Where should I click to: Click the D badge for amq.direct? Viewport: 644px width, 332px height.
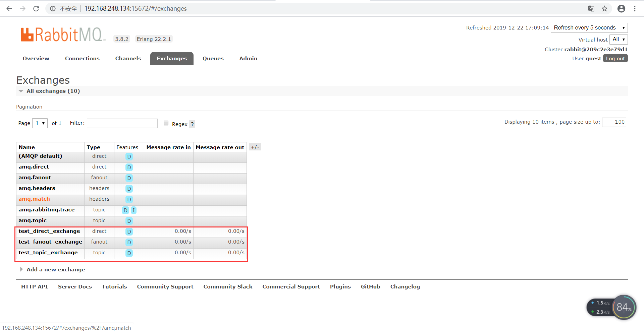129,167
